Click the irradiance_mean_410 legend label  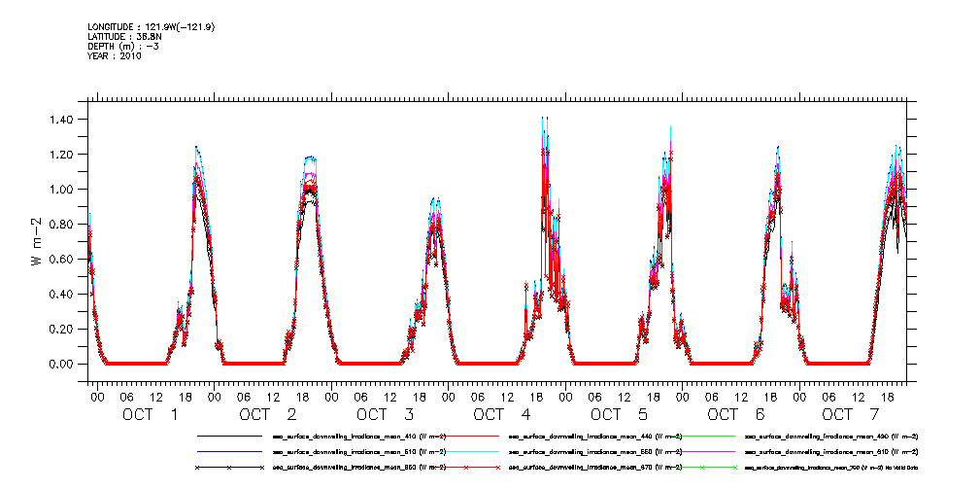pyautogui.click(x=360, y=436)
